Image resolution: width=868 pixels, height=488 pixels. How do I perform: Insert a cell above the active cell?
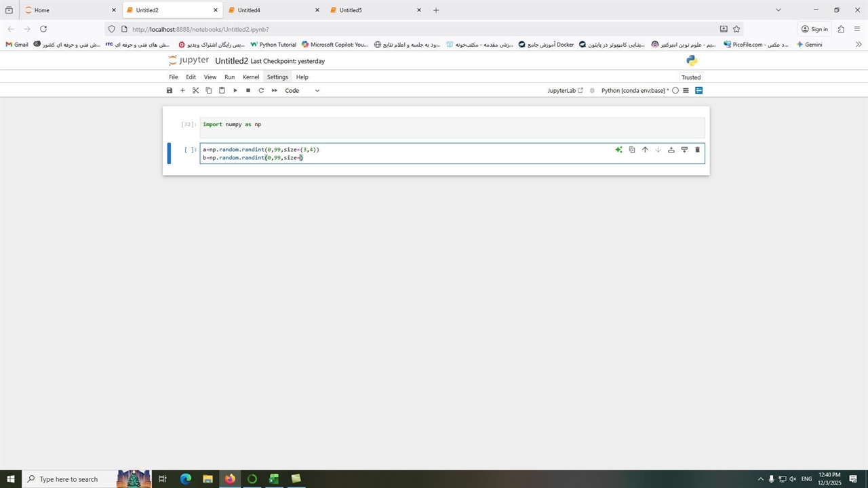[x=671, y=150]
